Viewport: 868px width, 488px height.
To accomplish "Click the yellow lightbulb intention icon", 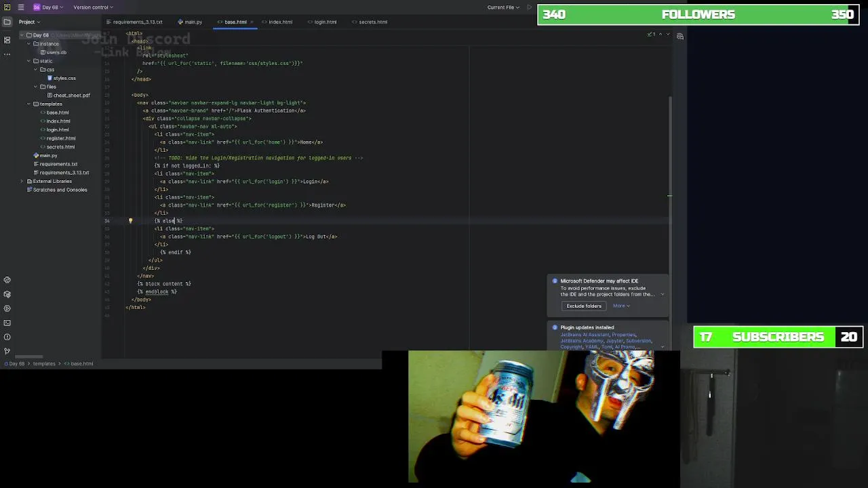I will coord(130,220).
